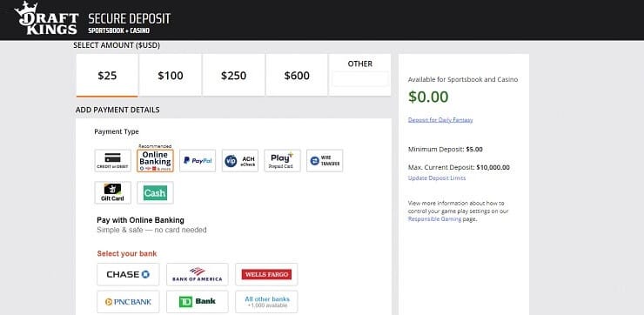This screenshot has height=315, width=644.
Task: Choose the $100 deposit amount
Action: (x=171, y=76)
